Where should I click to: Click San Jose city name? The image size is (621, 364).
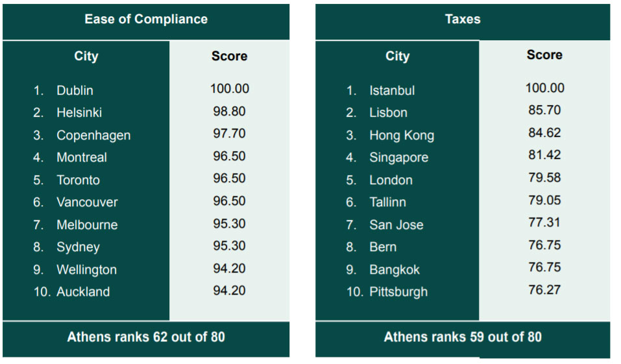[396, 224]
